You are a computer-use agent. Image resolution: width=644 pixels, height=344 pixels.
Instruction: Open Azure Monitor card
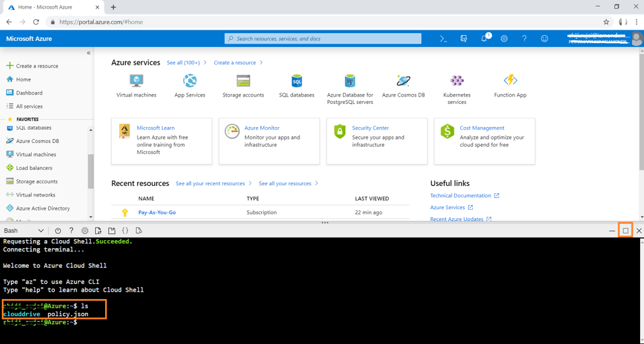269,141
